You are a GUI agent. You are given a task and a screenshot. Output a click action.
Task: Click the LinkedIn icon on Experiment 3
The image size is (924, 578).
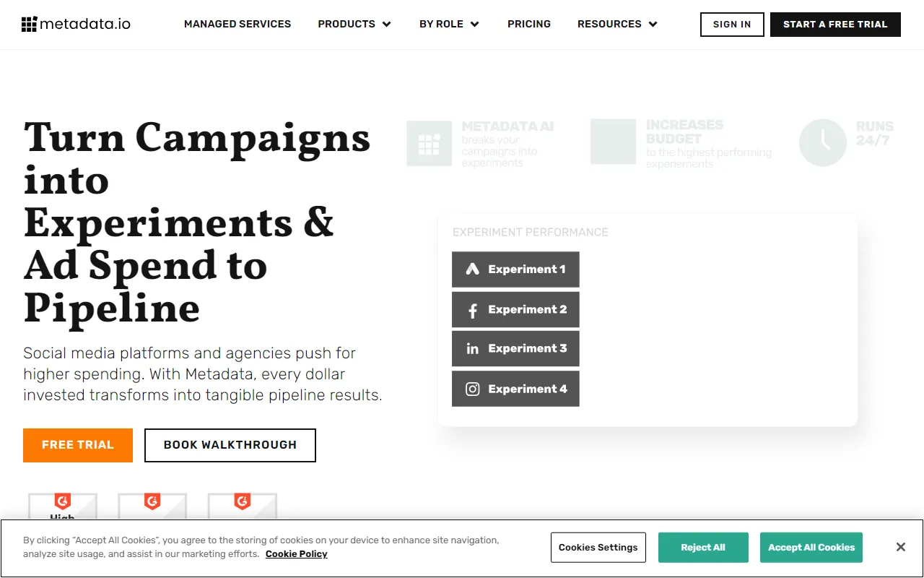tap(473, 349)
